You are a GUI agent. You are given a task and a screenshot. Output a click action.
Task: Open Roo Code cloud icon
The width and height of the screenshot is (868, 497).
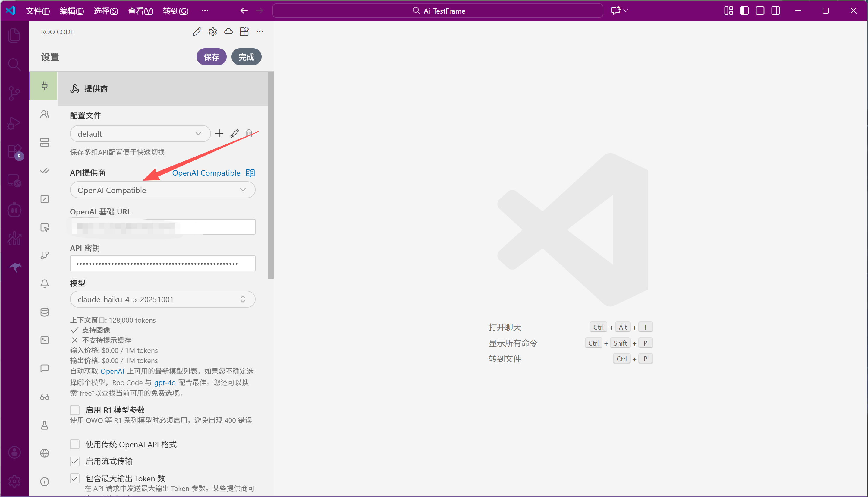pos(228,32)
